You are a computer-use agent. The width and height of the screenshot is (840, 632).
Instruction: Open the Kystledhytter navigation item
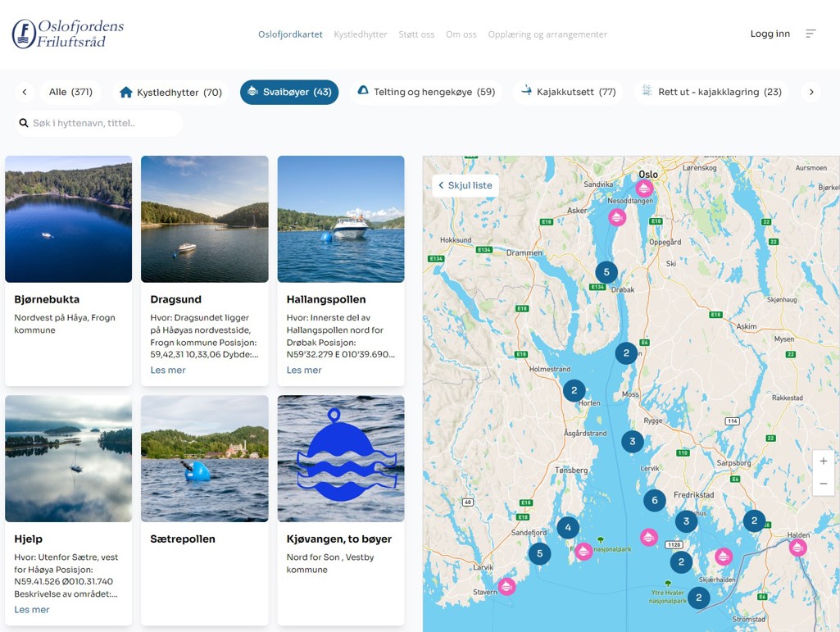click(x=361, y=34)
